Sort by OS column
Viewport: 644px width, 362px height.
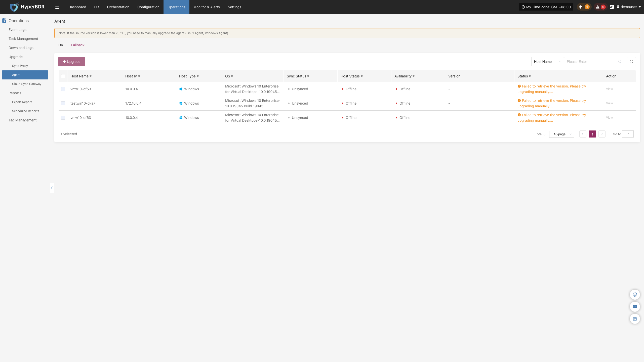(x=232, y=76)
